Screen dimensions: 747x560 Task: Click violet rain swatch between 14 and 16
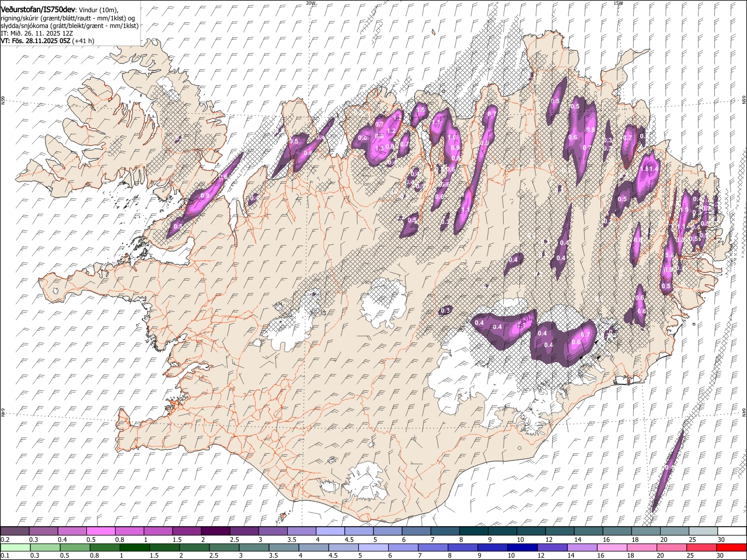point(582,547)
